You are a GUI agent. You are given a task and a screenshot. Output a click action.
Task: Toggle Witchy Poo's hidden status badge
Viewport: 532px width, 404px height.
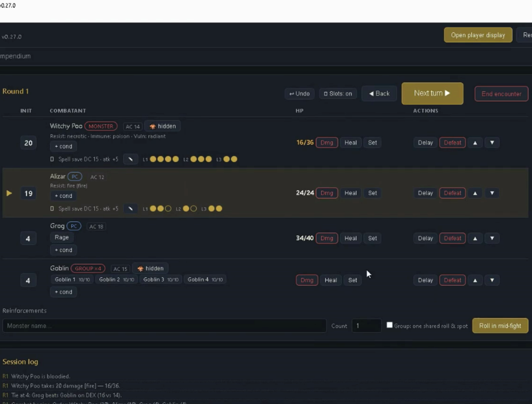[x=163, y=126]
